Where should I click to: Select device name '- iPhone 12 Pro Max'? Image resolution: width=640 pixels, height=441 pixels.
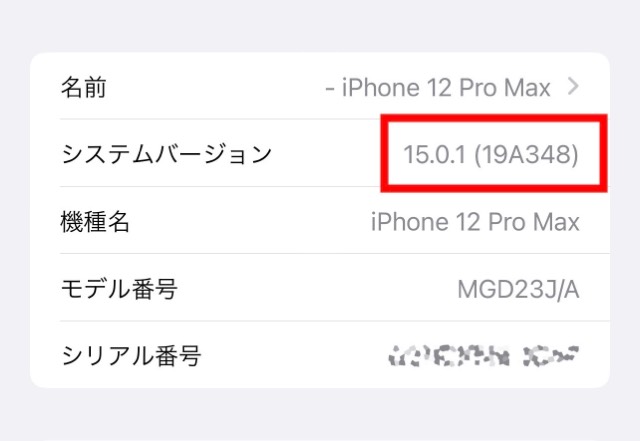click(438, 87)
